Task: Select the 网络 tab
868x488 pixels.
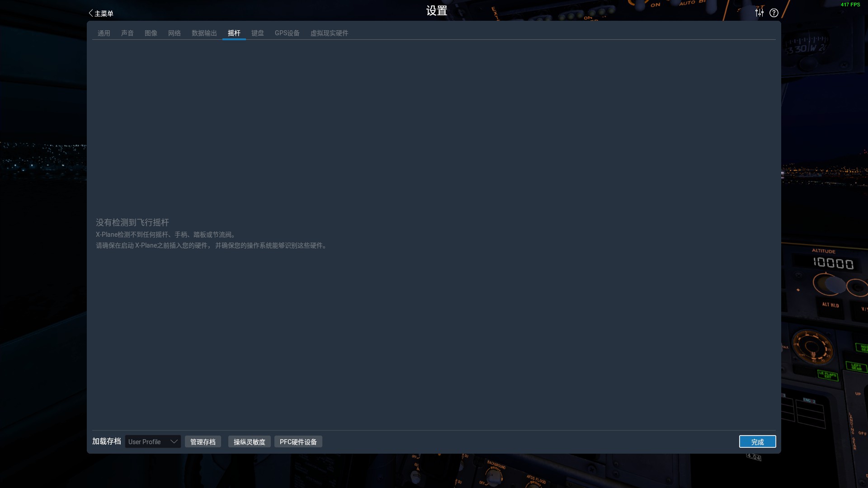Action: tap(174, 33)
